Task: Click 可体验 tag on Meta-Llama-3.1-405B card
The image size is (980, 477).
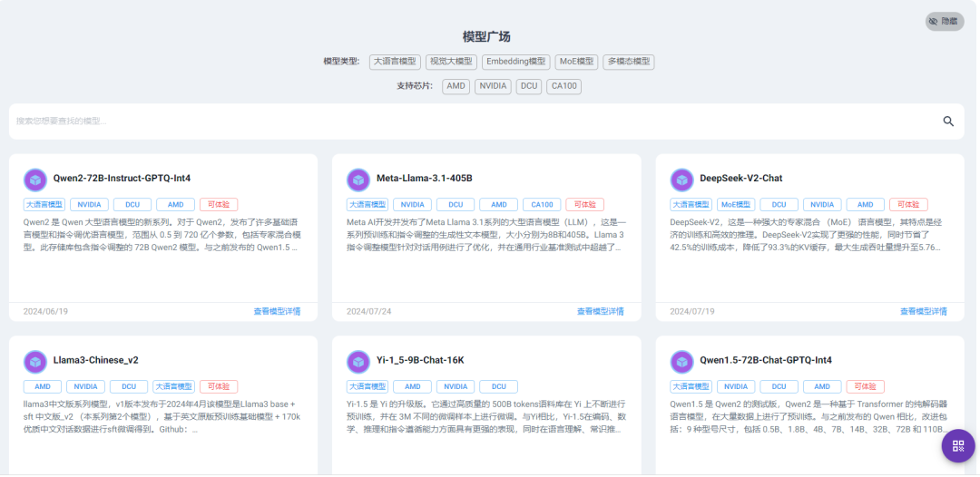Action: pos(585,205)
